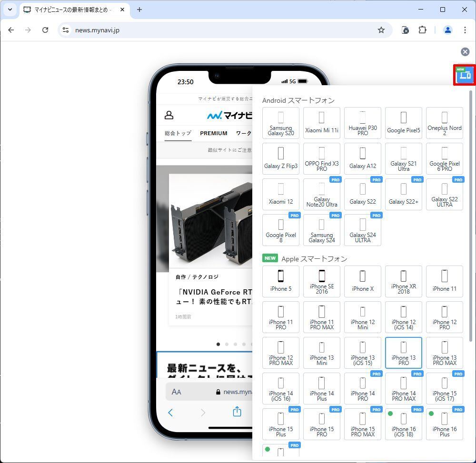Select the iPhone 13 Mini device

click(x=322, y=353)
